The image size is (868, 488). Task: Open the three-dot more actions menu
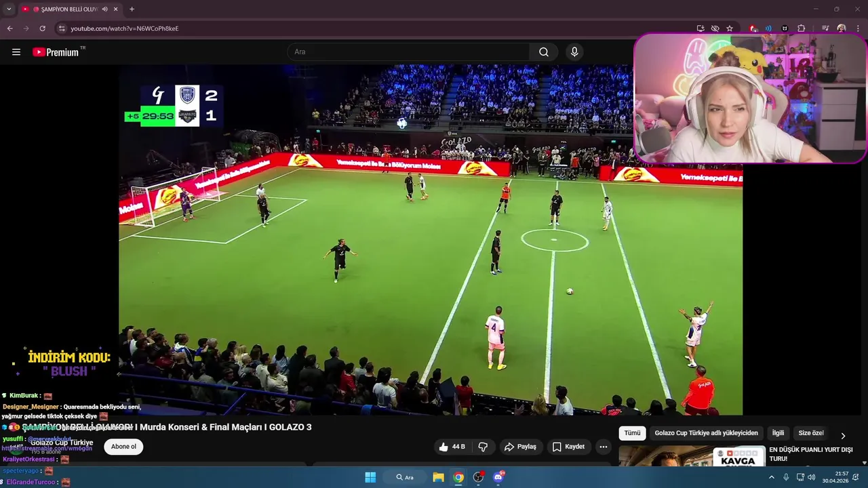[603, 447]
